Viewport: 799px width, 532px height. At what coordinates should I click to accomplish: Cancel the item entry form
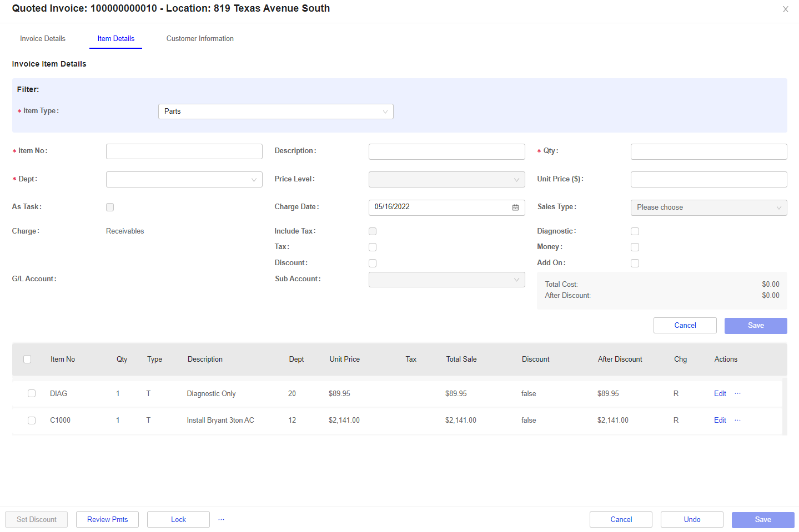point(685,326)
